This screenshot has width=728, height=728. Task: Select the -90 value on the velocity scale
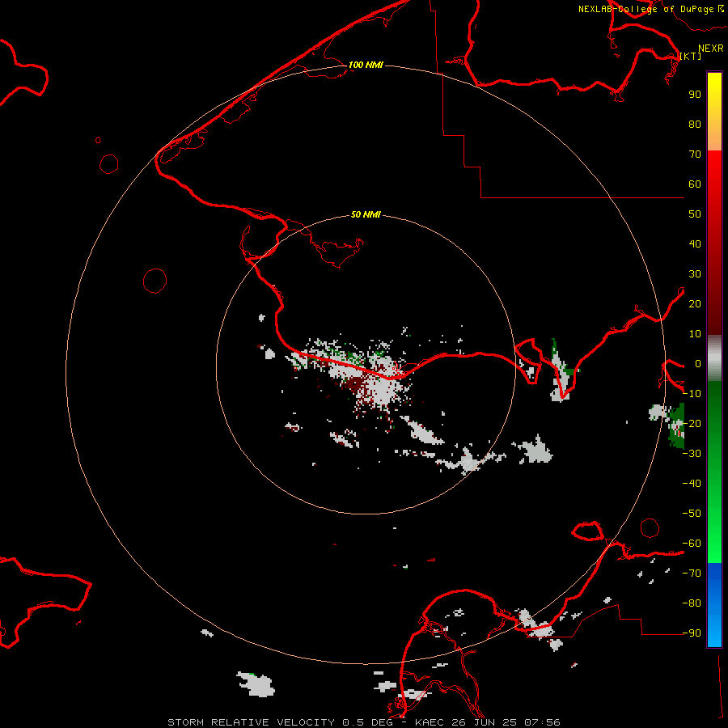tap(692, 633)
